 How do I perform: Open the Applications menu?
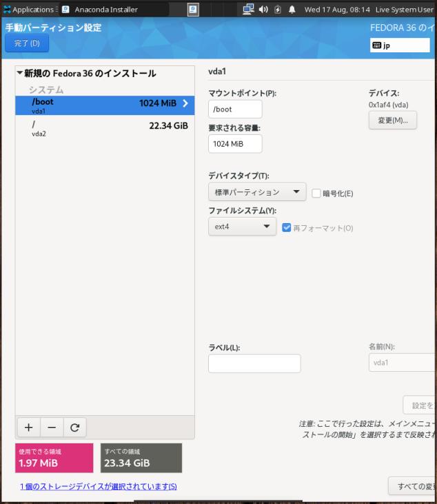tap(30, 10)
